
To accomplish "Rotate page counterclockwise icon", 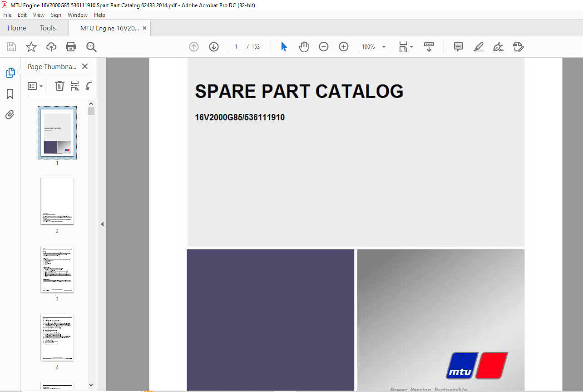I will coord(89,86).
